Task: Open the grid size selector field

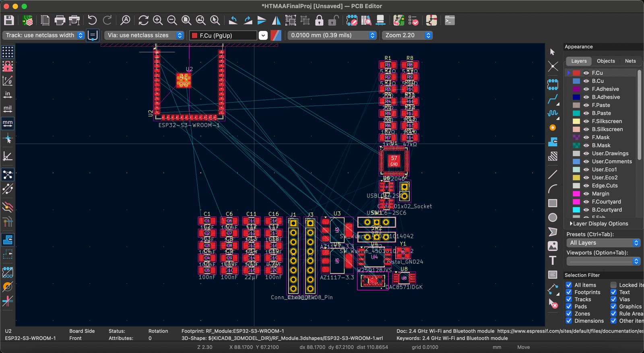Action: (x=332, y=35)
